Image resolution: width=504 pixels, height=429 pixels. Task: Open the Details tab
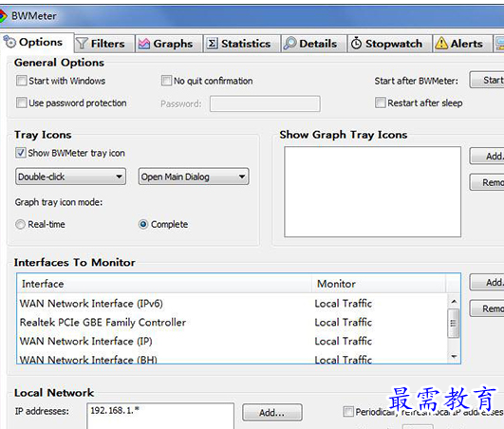tap(314, 44)
